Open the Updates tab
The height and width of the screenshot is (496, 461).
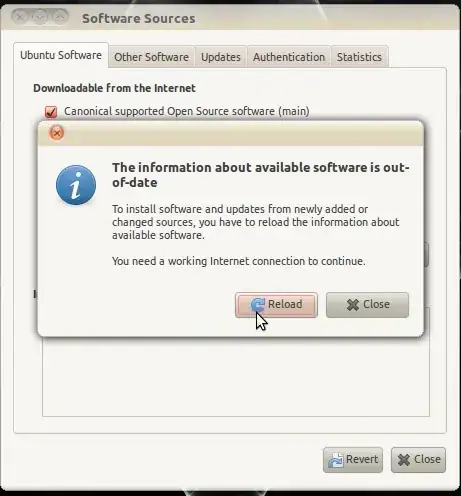221,57
